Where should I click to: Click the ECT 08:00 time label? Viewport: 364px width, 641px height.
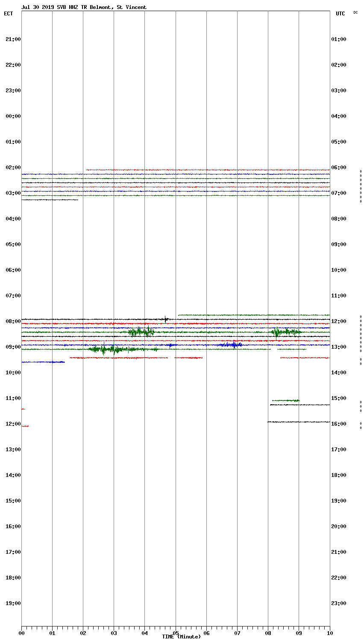(13, 321)
